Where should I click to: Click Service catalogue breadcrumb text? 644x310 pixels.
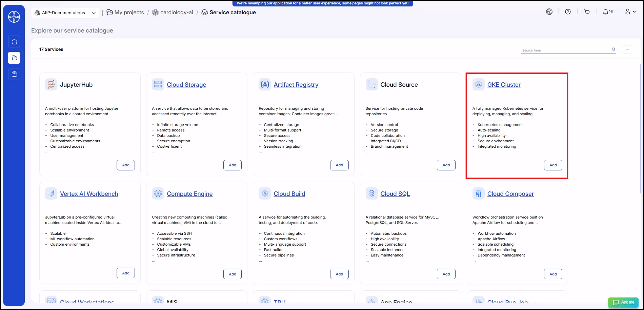[x=233, y=13]
